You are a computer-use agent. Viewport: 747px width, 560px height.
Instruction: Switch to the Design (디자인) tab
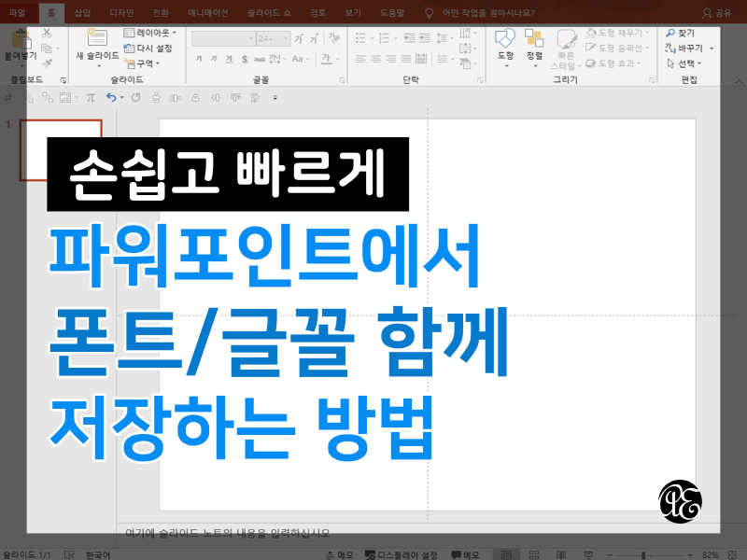[121, 12]
